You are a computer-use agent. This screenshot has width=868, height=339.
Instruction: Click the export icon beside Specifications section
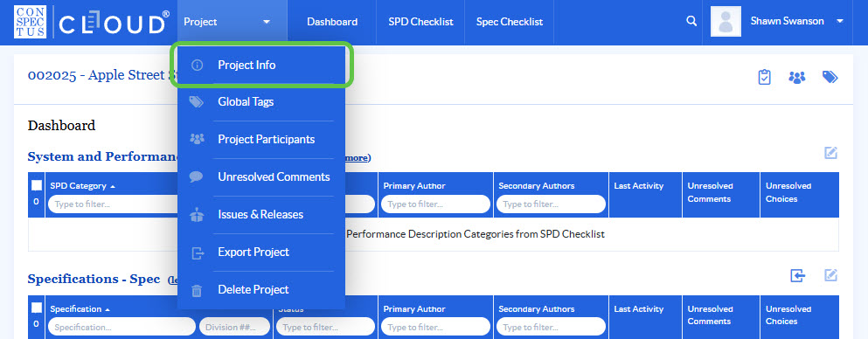(798, 275)
